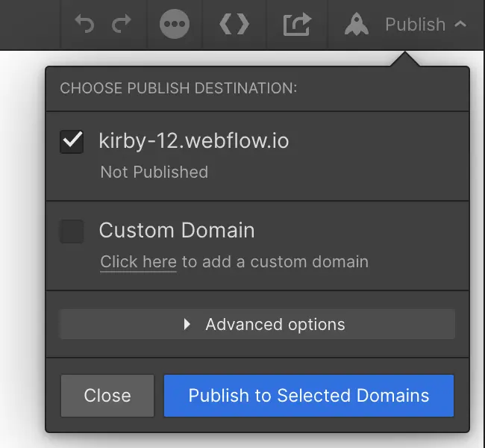This screenshot has height=448, width=485.
Task: Select the Custom Domain label
Action: point(177,231)
